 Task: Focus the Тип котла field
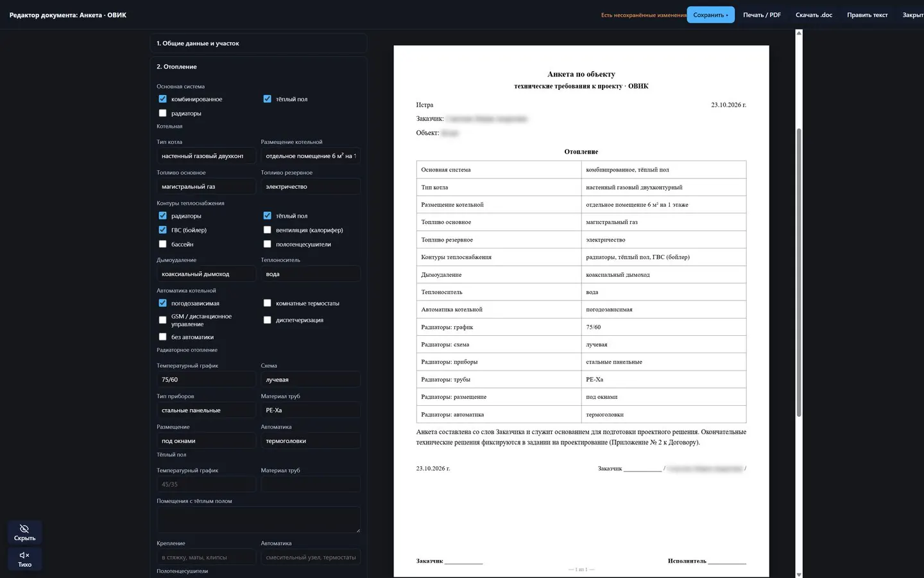click(206, 156)
